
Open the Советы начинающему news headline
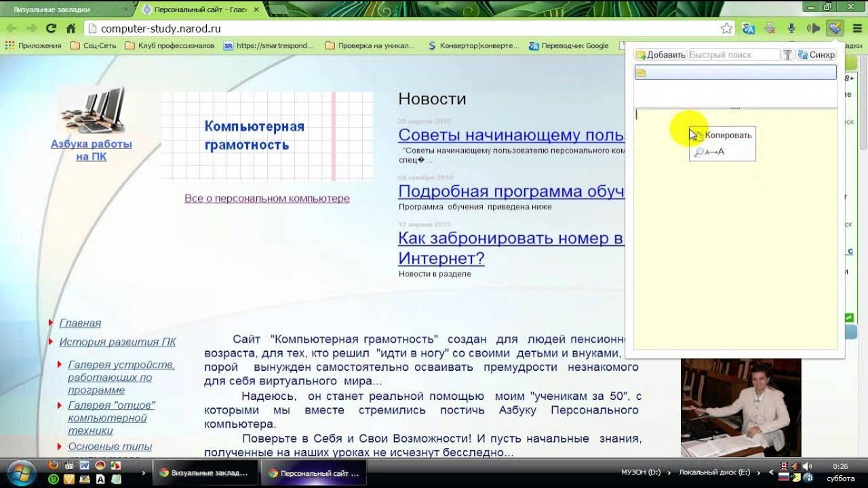pos(511,135)
